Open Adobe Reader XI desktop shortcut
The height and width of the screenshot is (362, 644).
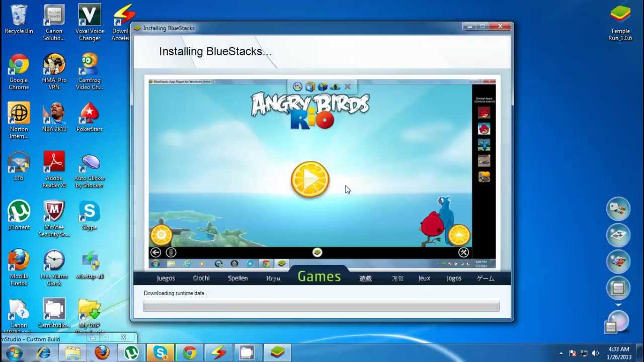click(x=54, y=170)
